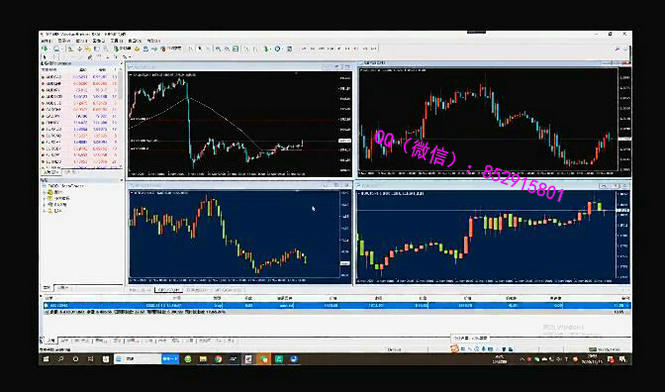Open the Windows Start button
665x392 pixels.
click(x=46, y=359)
